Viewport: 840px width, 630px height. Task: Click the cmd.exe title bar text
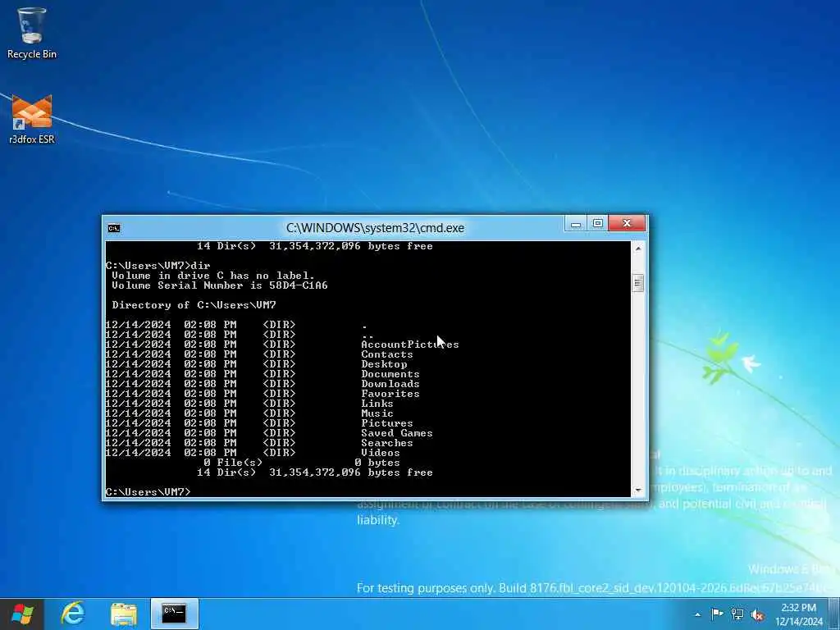pos(375,228)
